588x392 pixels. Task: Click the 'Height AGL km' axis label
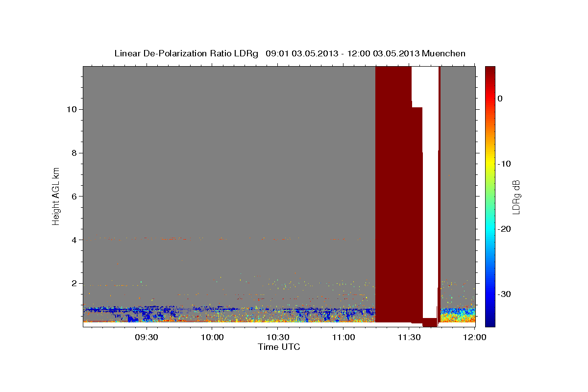click(56, 196)
